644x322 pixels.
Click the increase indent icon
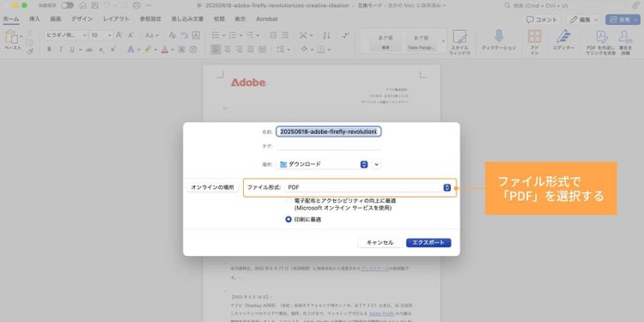click(x=284, y=35)
